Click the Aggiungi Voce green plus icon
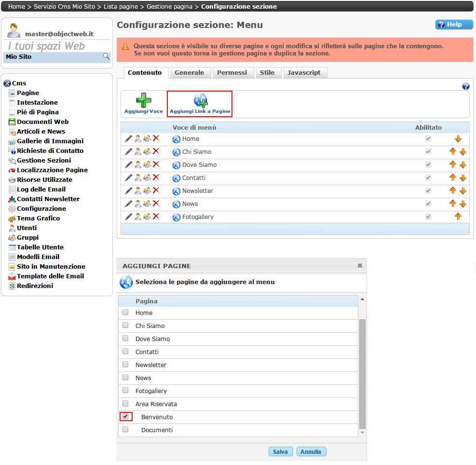The width and height of the screenshot is (476, 465). [x=143, y=100]
